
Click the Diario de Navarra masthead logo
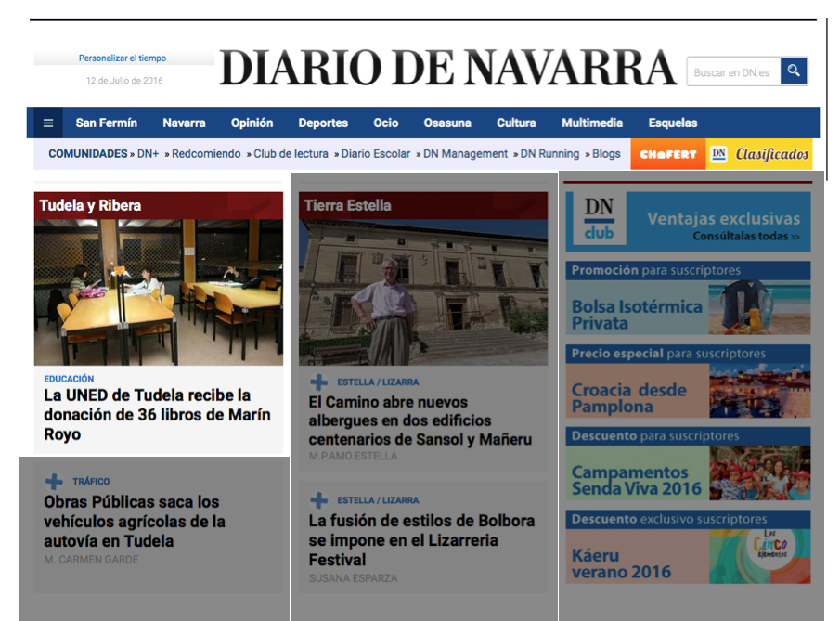pyautogui.click(x=448, y=68)
